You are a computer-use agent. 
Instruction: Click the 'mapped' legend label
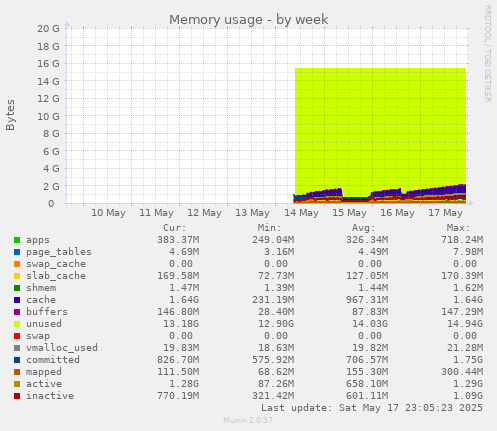point(44,372)
